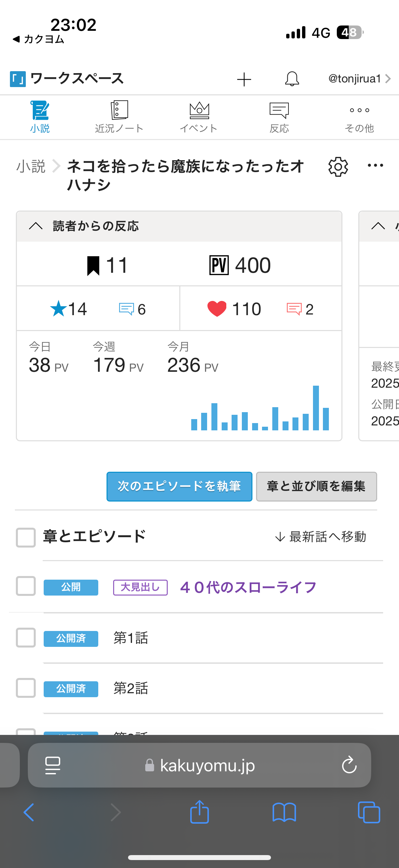
Task: Check the 章とエピソード select-all checkbox
Action: click(26, 537)
